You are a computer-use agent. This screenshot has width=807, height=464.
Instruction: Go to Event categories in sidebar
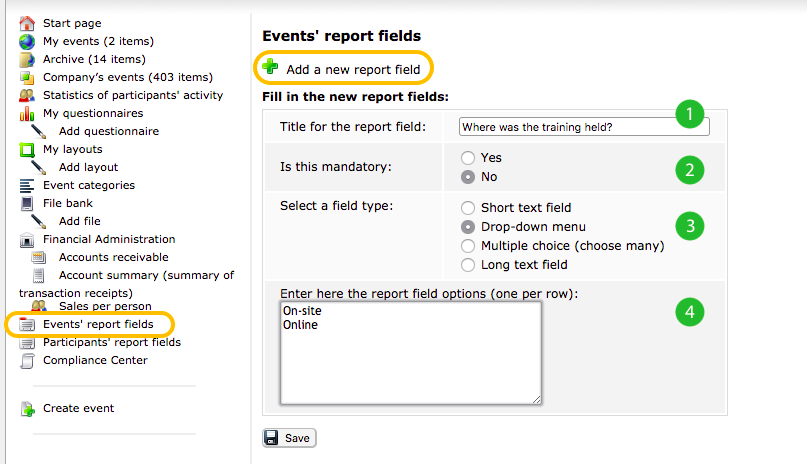(89, 185)
